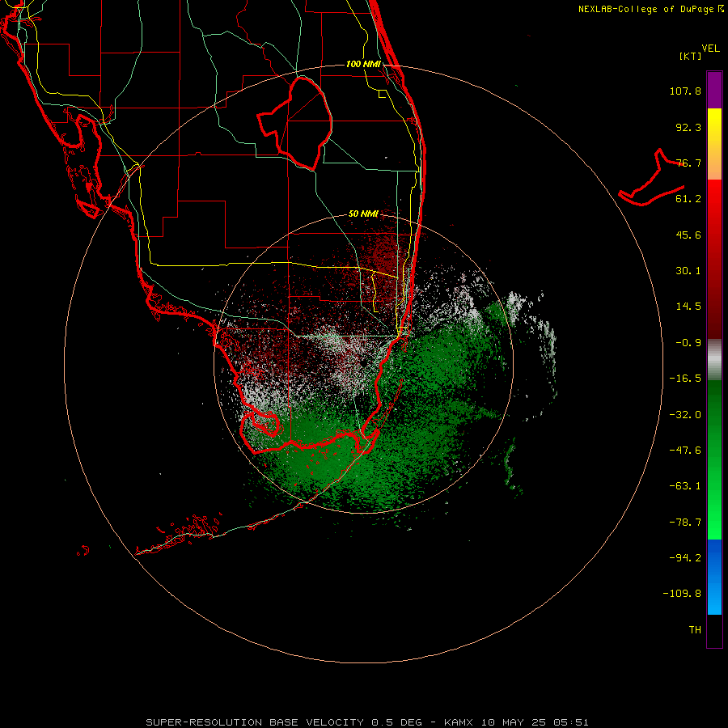The width and height of the screenshot is (728, 728).
Task: Click the Lake Okeechobee outline on the map
Action: pos(294,123)
